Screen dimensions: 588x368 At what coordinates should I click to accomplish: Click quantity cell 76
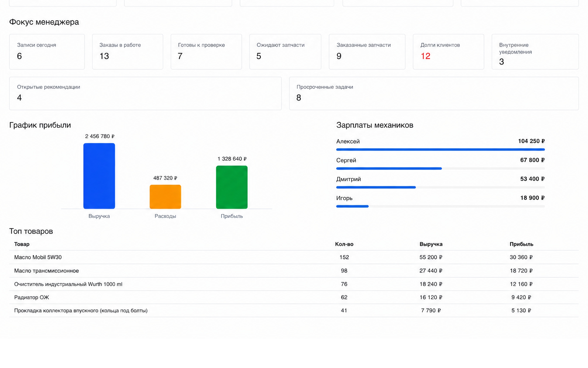344,284
